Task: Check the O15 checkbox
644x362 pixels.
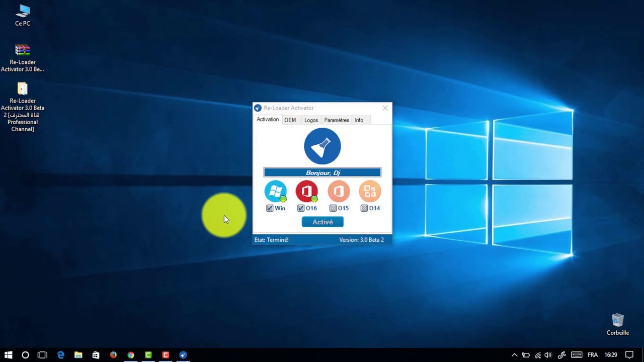Action: (x=333, y=208)
